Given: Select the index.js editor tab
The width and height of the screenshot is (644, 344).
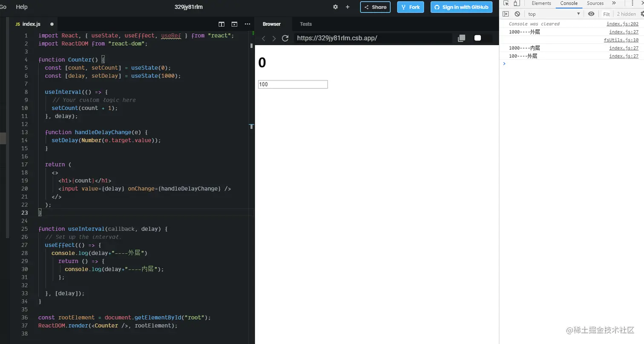Looking at the screenshot, I should coord(31,24).
